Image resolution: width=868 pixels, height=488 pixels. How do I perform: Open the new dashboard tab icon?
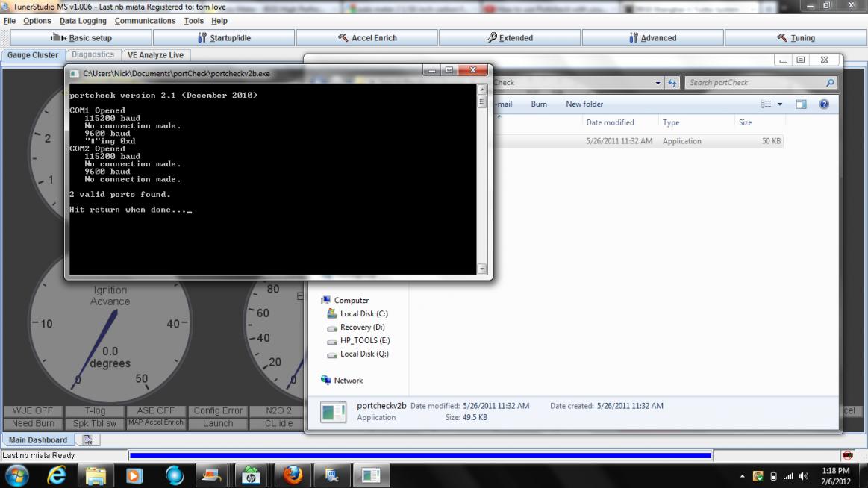pos(87,440)
